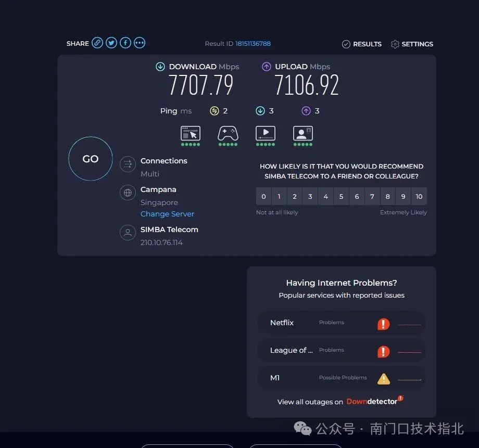Select the video conferencing performance icon
The width and height of the screenshot is (479, 448).
(x=302, y=134)
